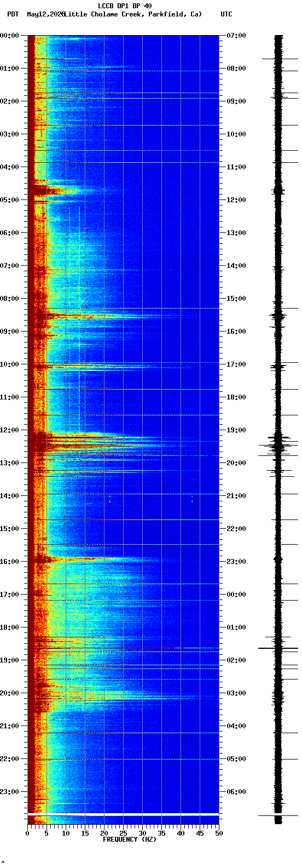This screenshot has height=868, width=302.
Task: Click the 16:00 UTC axis label
Action: coord(236,332)
